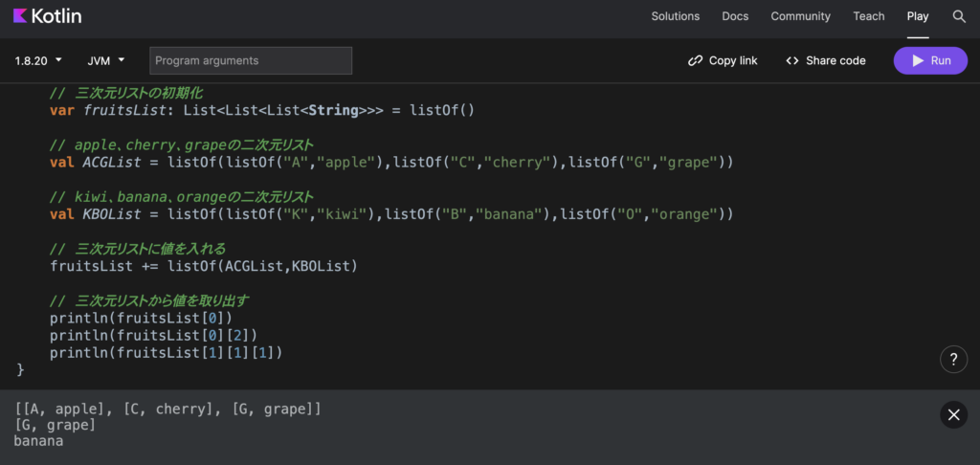The image size is (980, 465).
Task: Click the comment 三次元リストに値を入れる
Action: pyautogui.click(x=138, y=249)
